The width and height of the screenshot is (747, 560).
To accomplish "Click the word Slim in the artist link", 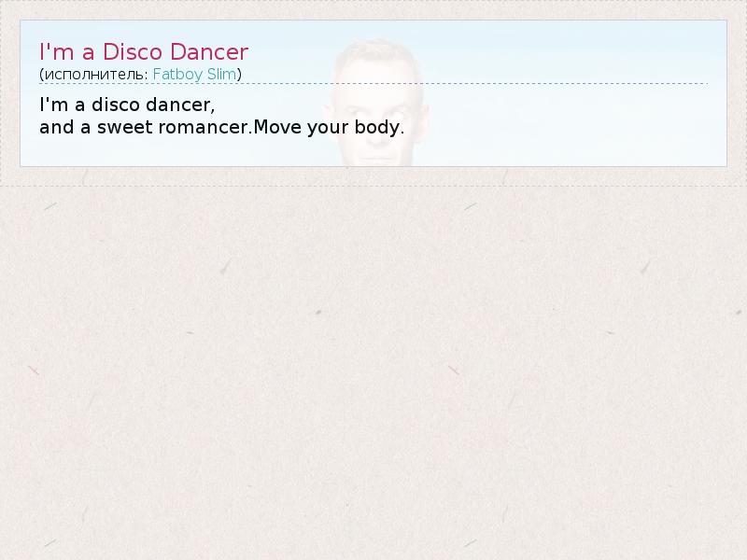I will (221, 75).
